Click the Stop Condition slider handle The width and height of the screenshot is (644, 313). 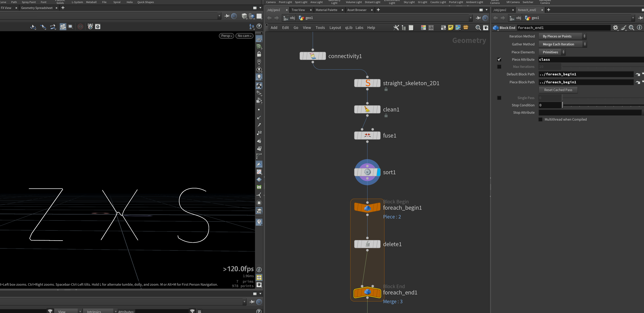[x=563, y=105]
